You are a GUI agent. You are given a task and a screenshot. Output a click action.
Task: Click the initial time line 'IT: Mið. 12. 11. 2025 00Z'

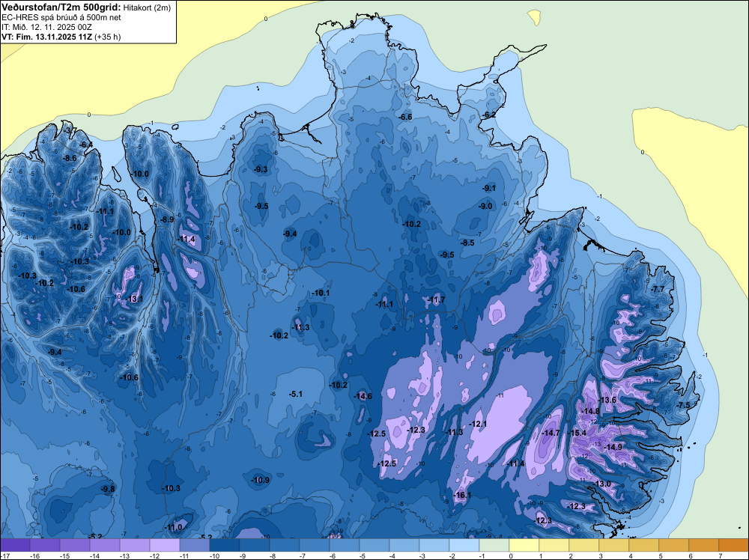(x=46, y=27)
